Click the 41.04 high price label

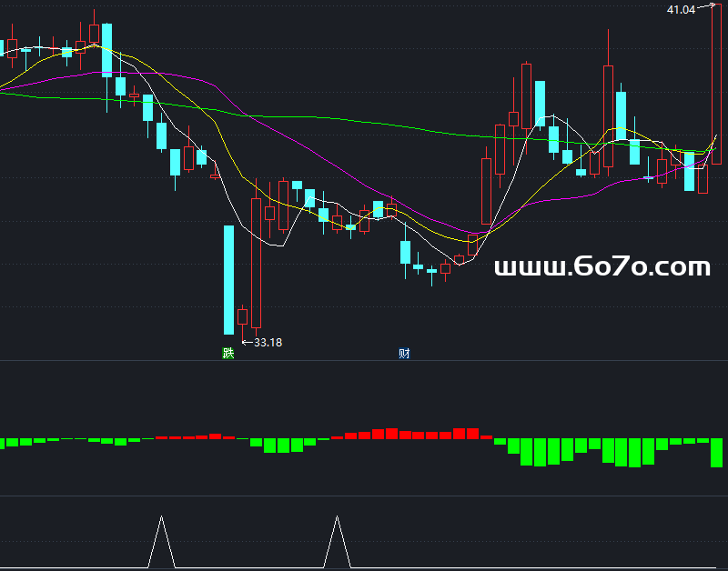coord(681,10)
